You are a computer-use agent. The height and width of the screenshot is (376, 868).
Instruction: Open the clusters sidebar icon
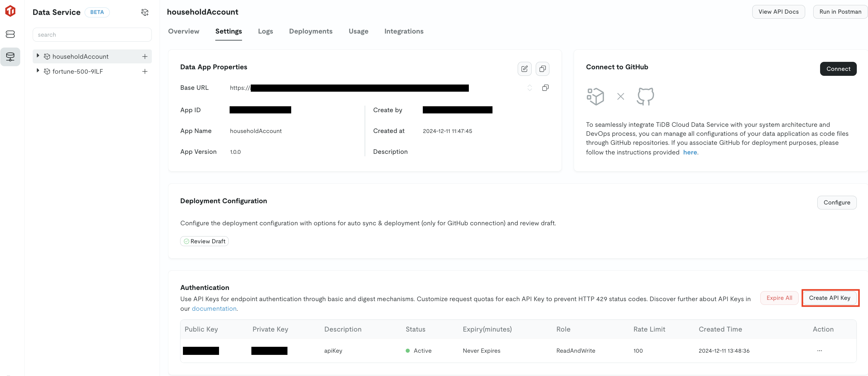tap(10, 34)
